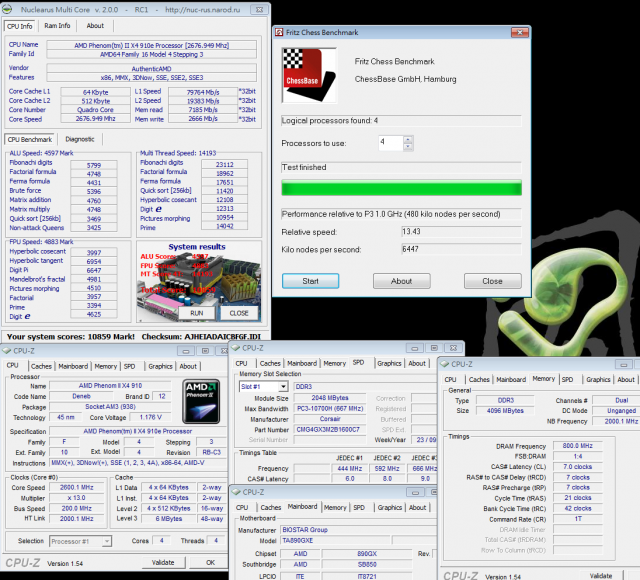
Task: Click the green Fritz benchmark progress bar
Action: pos(401,188)
